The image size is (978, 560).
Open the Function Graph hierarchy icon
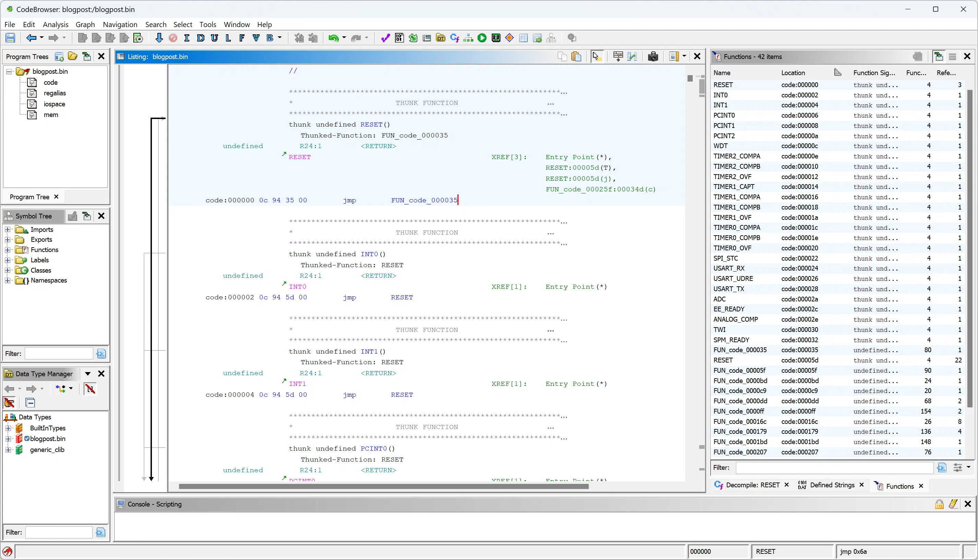point(468,38)
